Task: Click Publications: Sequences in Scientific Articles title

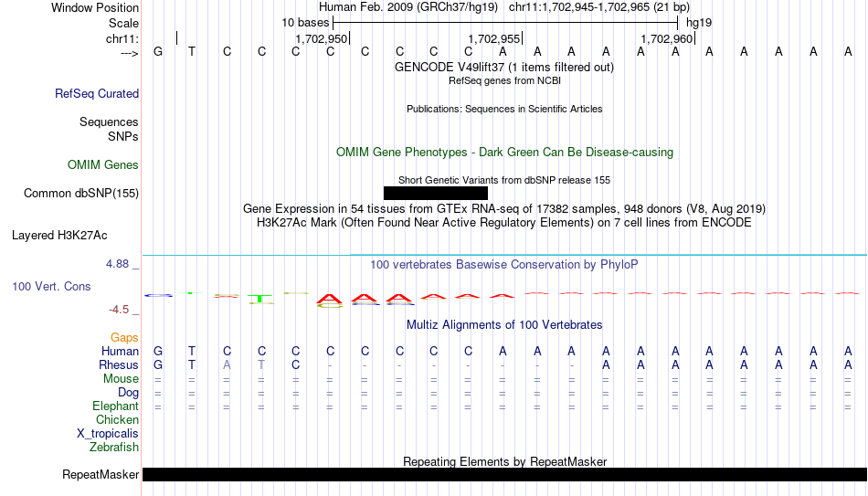Action: (504, 109)
